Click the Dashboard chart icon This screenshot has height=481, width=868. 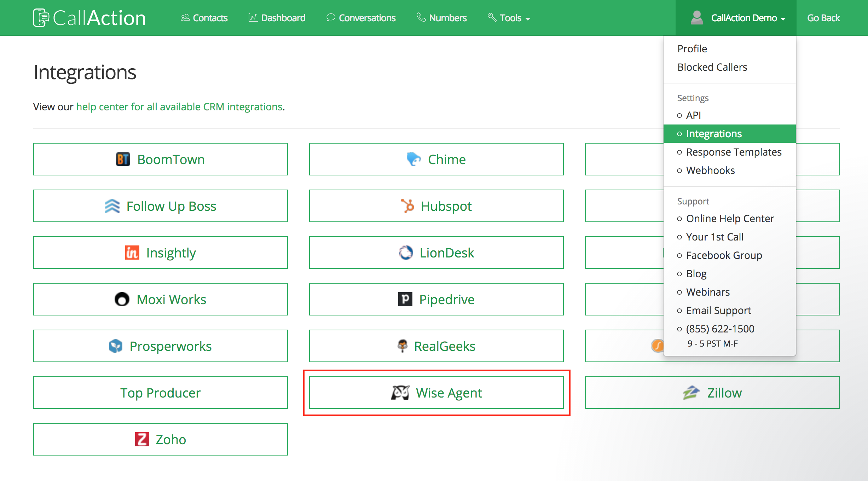[253, 18]
